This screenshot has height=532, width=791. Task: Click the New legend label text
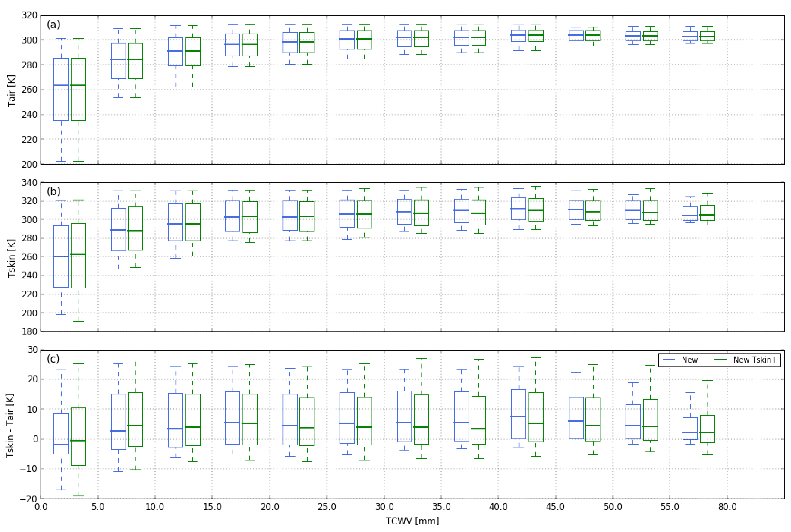click(690, 360)
